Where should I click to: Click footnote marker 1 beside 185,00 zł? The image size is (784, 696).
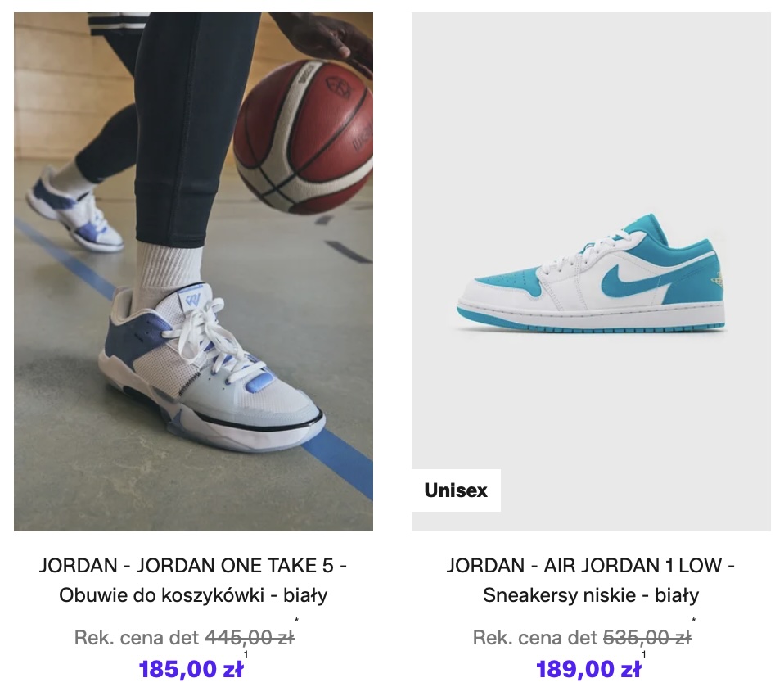point(246,654)
